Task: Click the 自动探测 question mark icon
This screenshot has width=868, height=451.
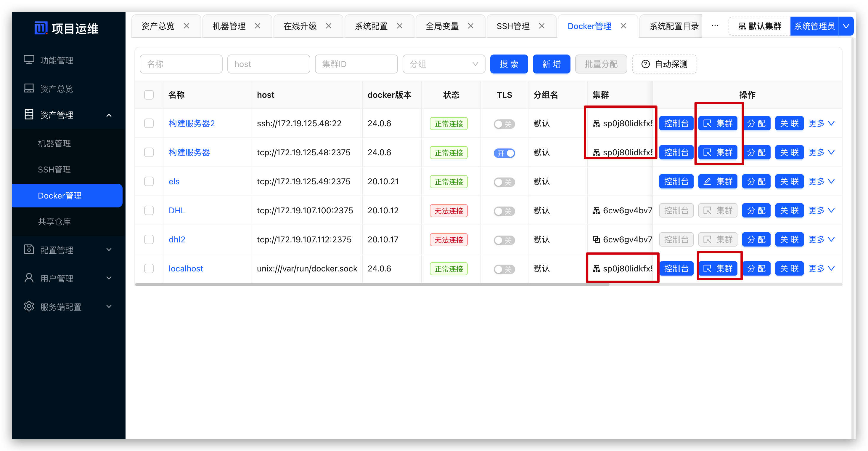Action: [x=645, y=64]
